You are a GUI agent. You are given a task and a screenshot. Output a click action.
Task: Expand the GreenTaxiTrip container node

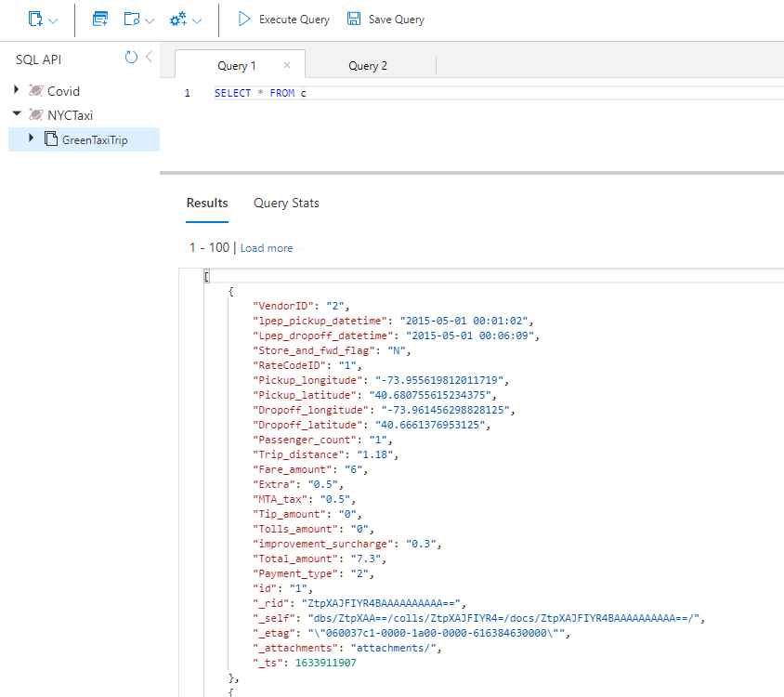tap(31, 138)
